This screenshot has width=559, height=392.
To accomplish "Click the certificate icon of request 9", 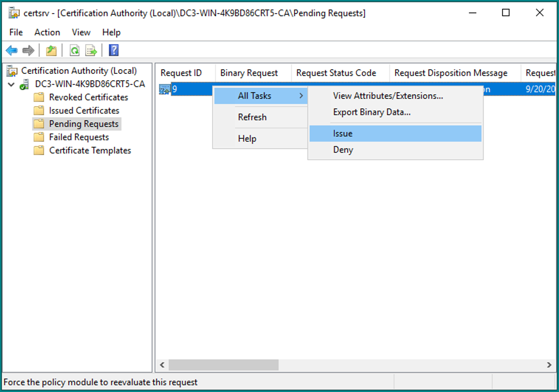I will (x=164, y=90).
